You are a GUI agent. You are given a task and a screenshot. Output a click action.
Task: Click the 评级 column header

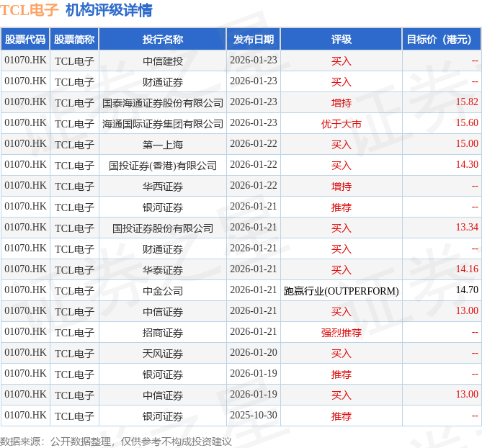[x=342, y=39]
